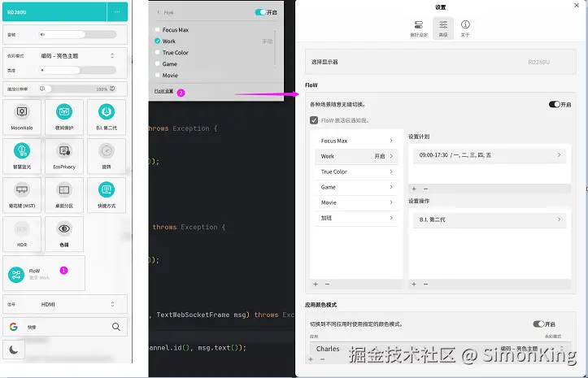Viewport: 588px width, 378px height.
Task: Open the 菊花链 (MST) daisy chain tile
Action: tap(22, 195)
